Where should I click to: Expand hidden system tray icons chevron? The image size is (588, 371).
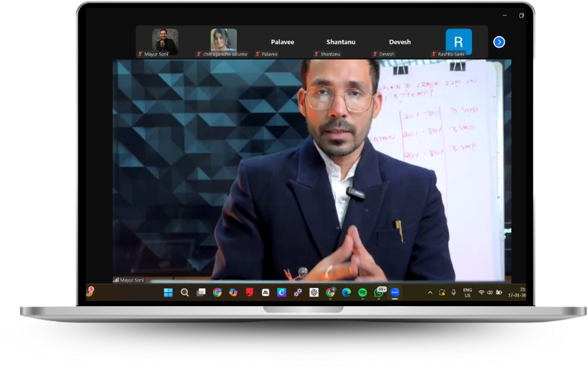pos(430,292)
